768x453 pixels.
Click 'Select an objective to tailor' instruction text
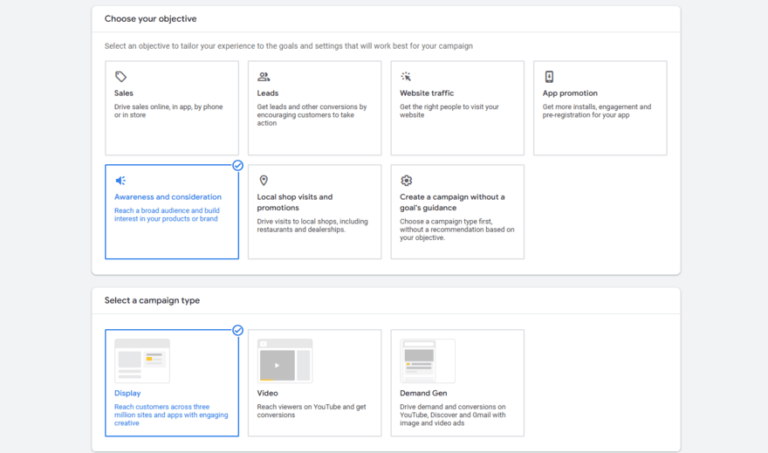pos(288,46)
